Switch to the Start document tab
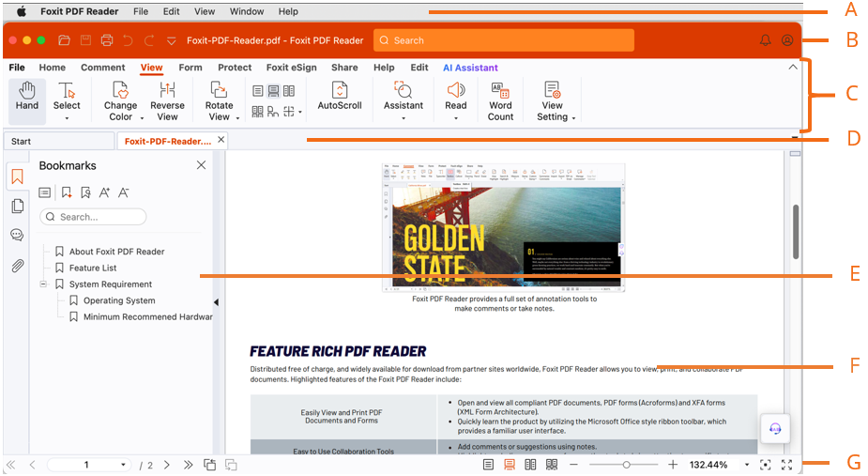This screenshot has height=476, width=868. pos(59,142)
